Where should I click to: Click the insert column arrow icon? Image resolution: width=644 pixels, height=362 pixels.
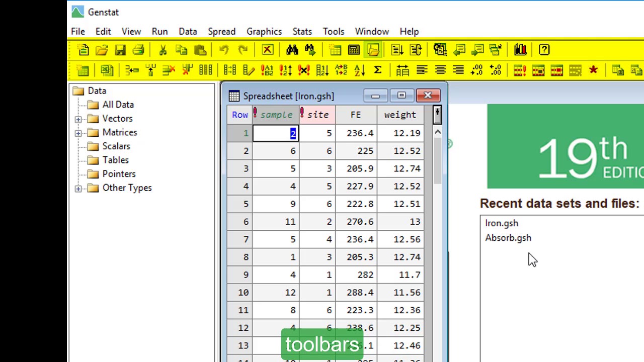tap(150, 70)
